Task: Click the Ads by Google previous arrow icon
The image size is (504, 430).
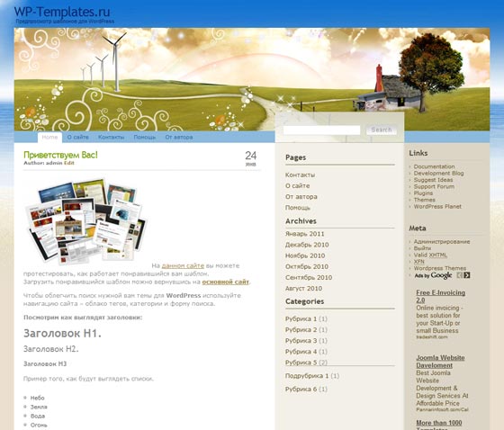Action: coord(460,275)
